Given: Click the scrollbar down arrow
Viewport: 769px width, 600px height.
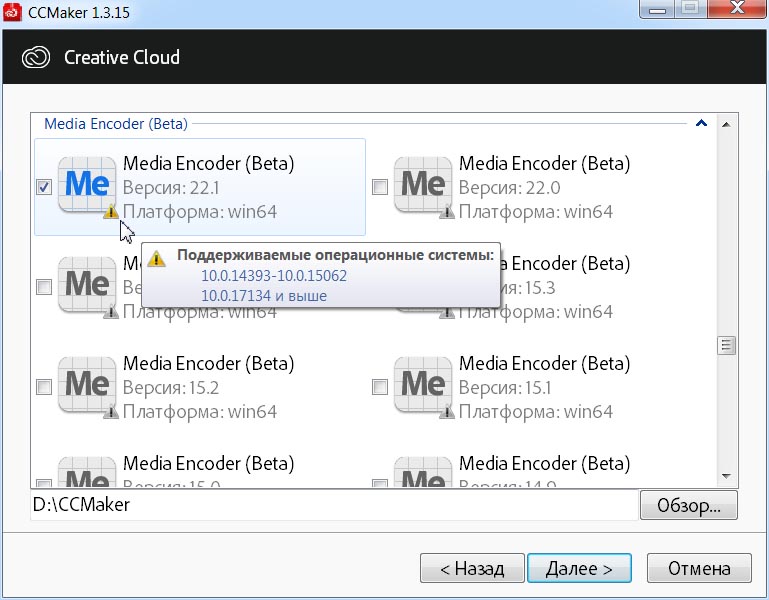Looking at the screenshot, I should click(726, 476).
